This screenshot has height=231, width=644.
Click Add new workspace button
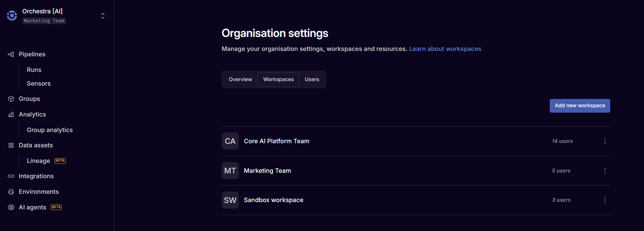[580, 106]
